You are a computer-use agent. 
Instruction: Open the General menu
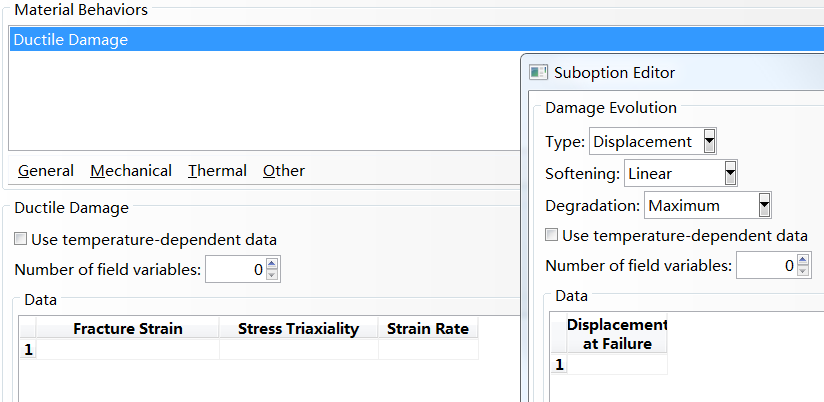[x=46, y=171]
